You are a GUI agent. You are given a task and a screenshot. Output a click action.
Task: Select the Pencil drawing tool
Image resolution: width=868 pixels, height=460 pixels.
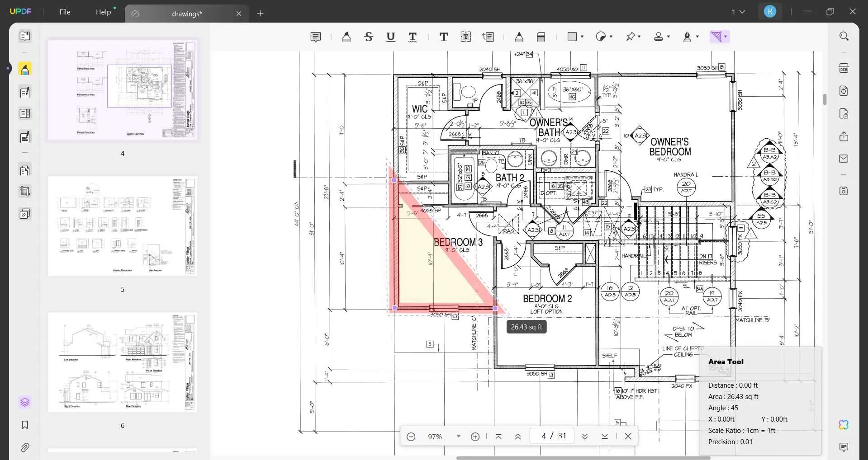tap(519, 37)
